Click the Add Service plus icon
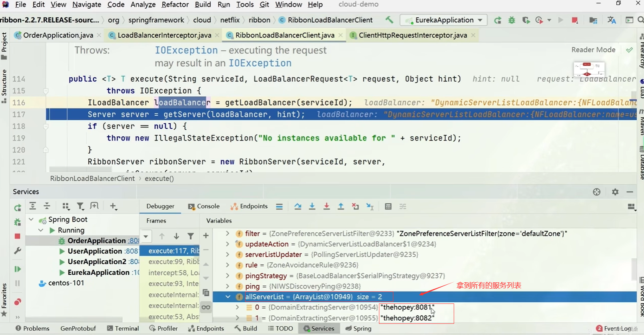The image size is (644, 335). tap(113, 206)
